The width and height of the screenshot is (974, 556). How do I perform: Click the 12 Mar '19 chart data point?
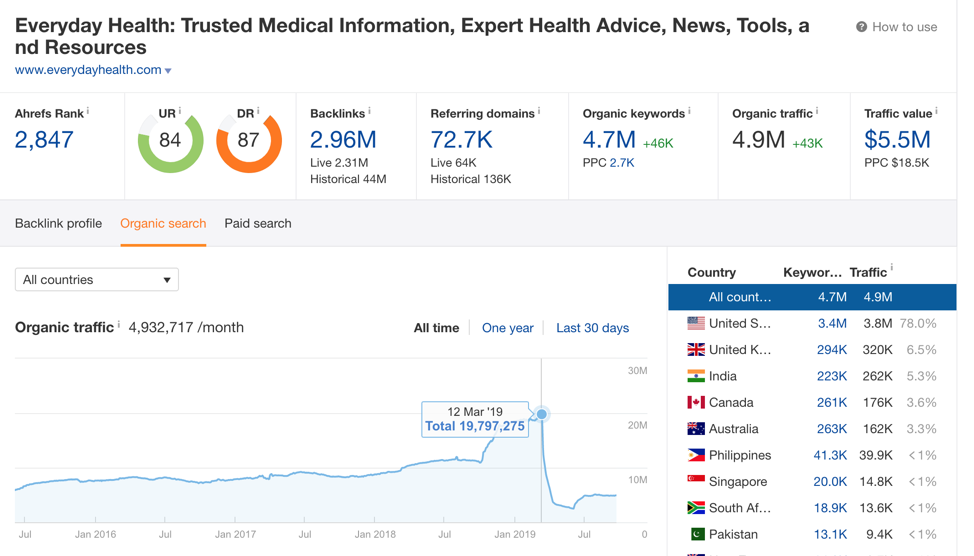pyautogui.click(x=542, y=414)
